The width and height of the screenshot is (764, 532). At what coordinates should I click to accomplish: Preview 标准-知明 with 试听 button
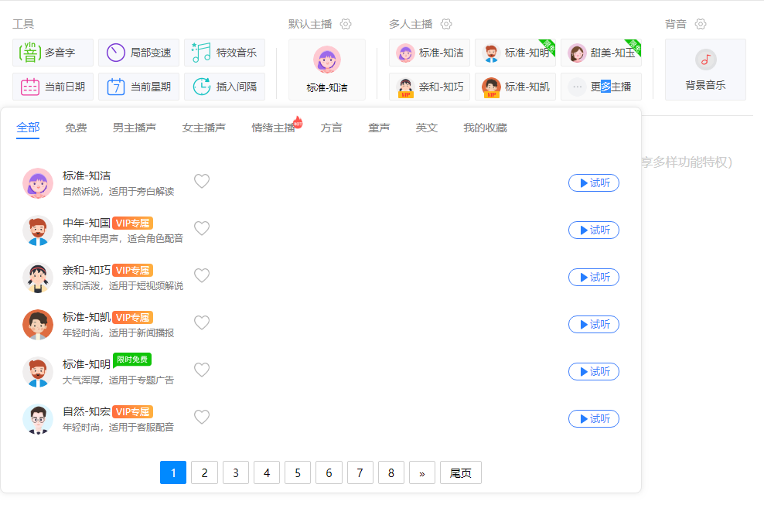pos(594,372)
